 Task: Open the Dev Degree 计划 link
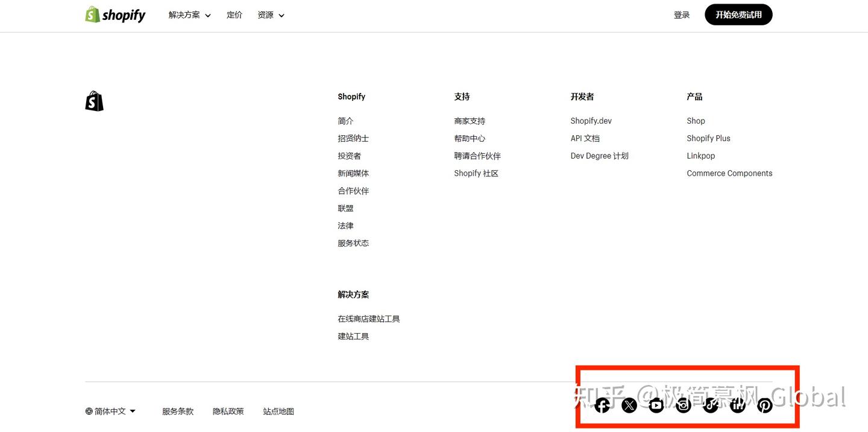coord(599,156)
